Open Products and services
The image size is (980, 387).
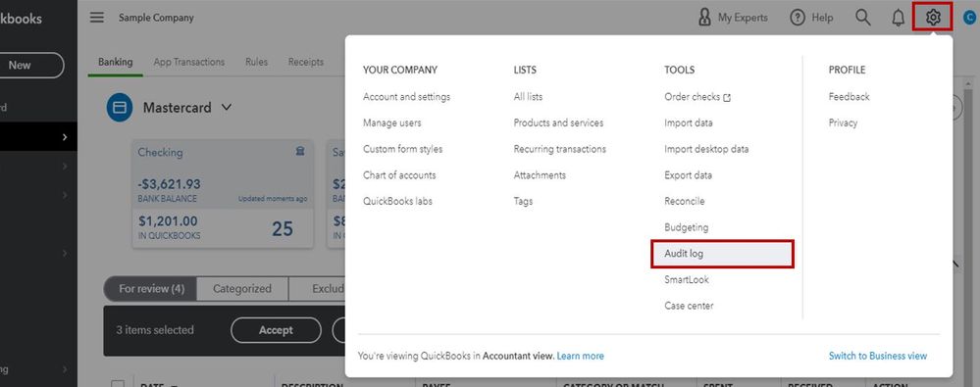559,123
